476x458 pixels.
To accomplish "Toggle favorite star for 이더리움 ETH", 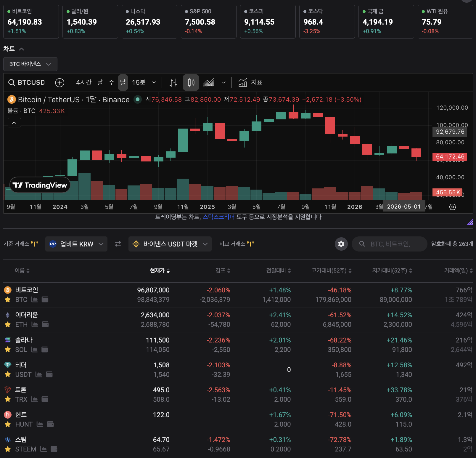I will (x=8, y=324).
